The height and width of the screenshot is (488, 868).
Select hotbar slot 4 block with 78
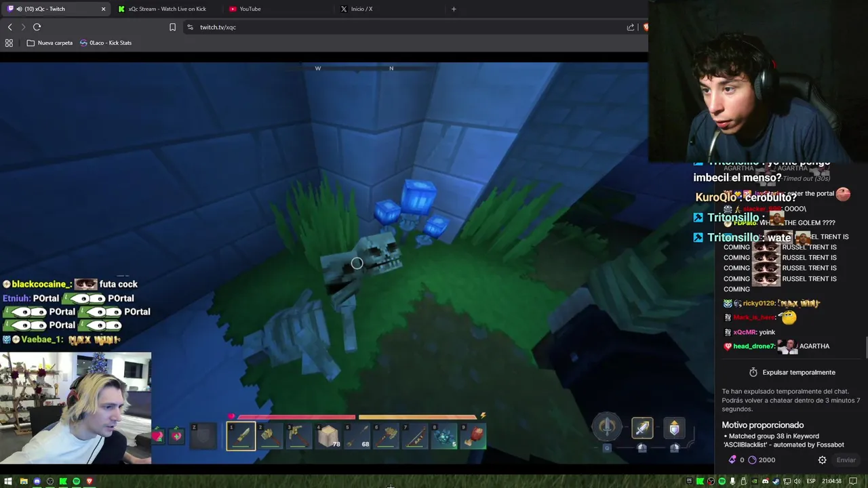[x=328, y=436]
